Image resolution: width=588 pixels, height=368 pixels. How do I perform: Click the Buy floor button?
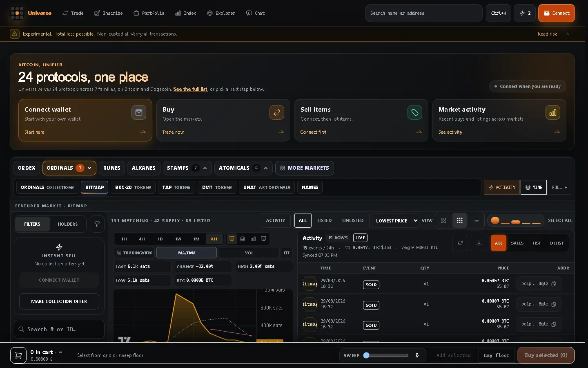coord(497,355)
